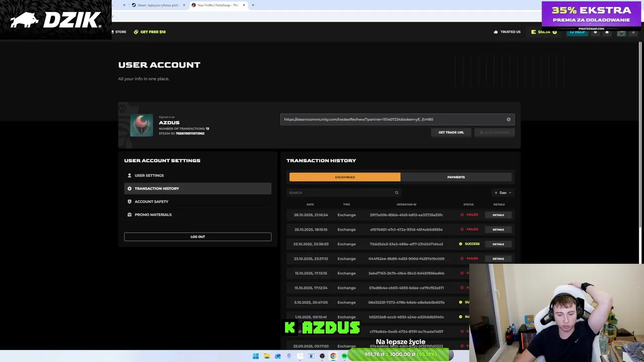Open the User Settings section
644x362 pixels.
pyautogui.click(x=198, y=175)
